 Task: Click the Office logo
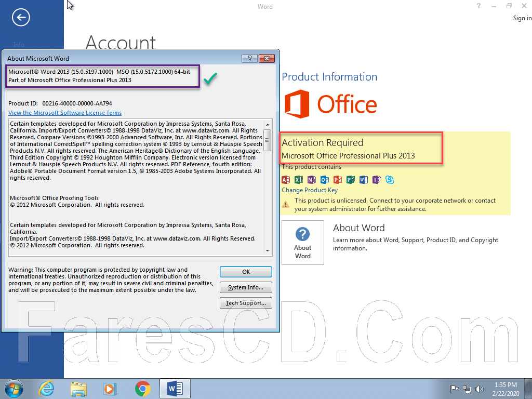tap(330, 104)
